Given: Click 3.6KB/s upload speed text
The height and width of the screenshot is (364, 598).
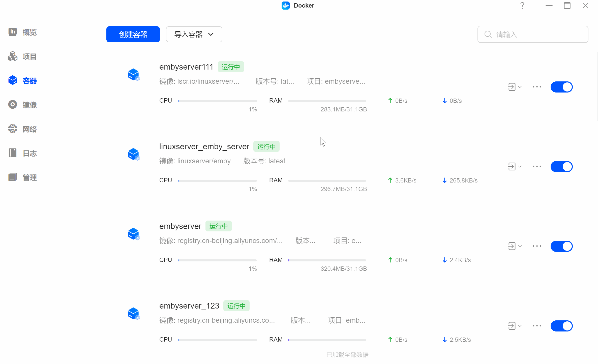Looking at the screenshot, I should [406, 180].
